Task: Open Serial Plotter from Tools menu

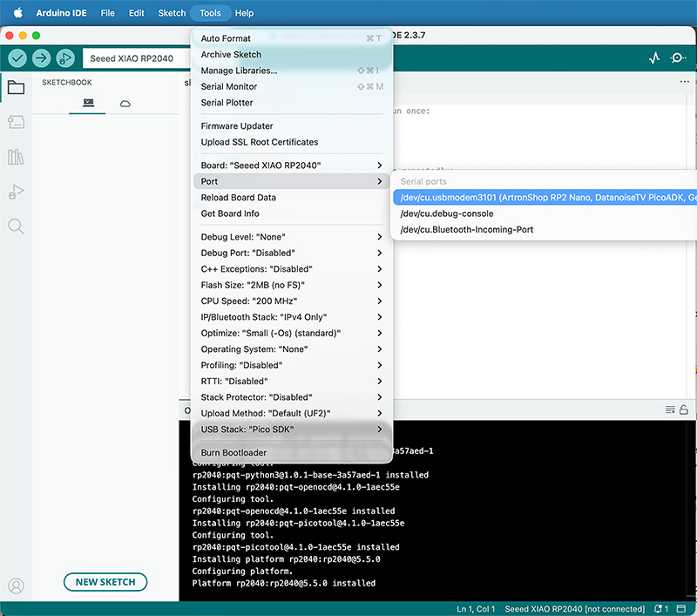Action: tap(292, 102)
